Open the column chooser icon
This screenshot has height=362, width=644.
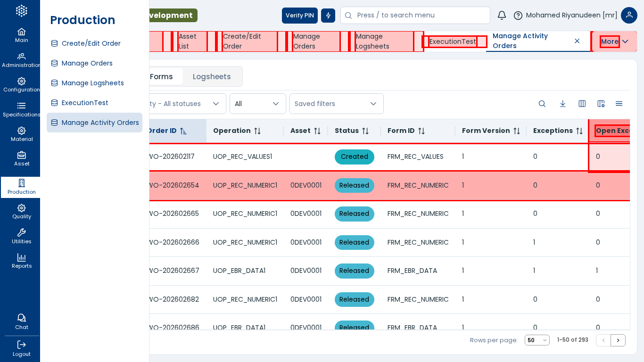tap(582, 104)
